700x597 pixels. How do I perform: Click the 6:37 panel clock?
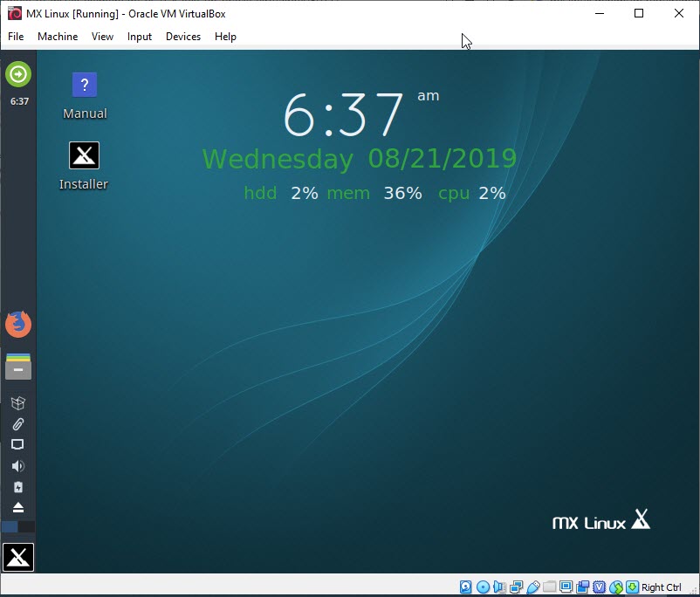19,102
